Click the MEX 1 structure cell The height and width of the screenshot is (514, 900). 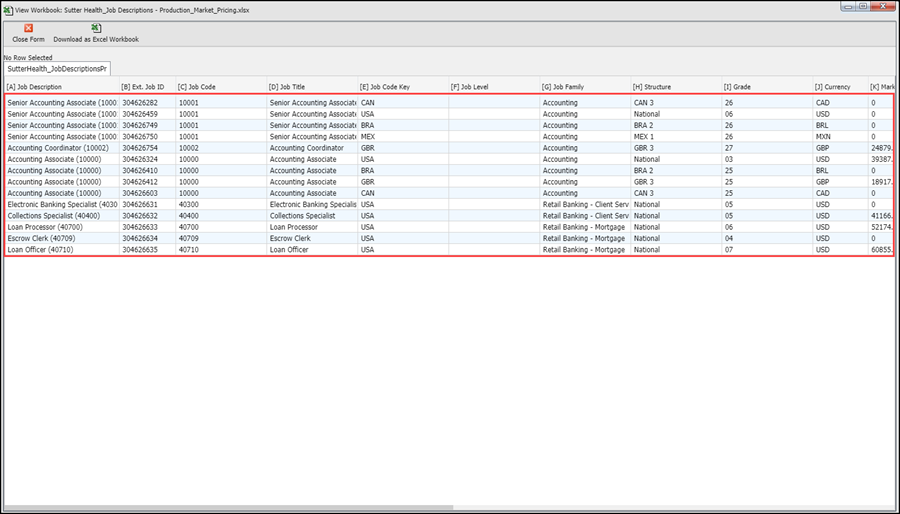[x=676, y=137]
